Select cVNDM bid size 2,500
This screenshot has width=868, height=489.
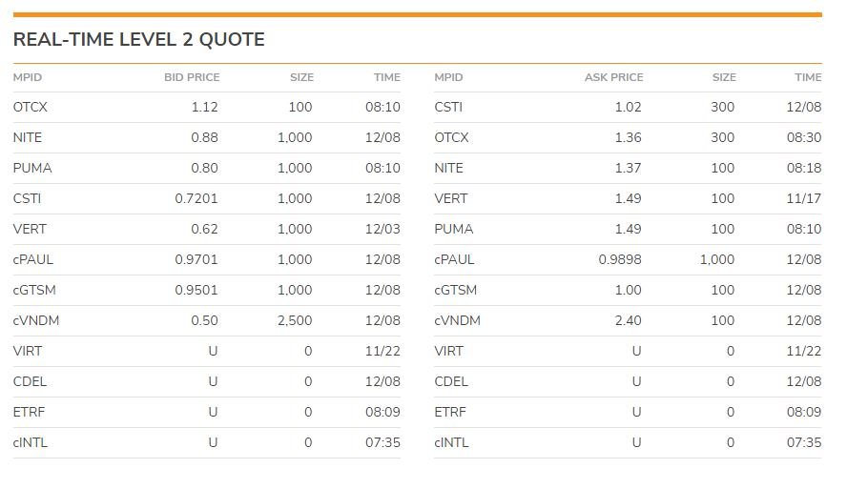click(295, 320)
